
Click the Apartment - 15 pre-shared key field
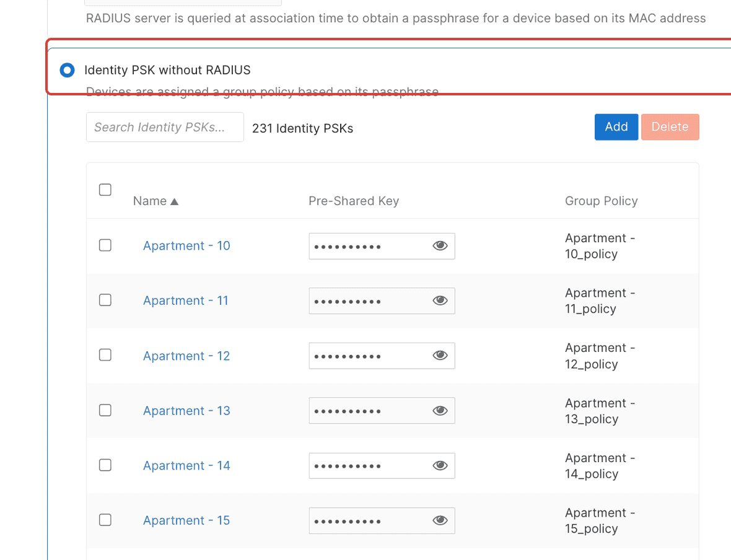point(382,520)
